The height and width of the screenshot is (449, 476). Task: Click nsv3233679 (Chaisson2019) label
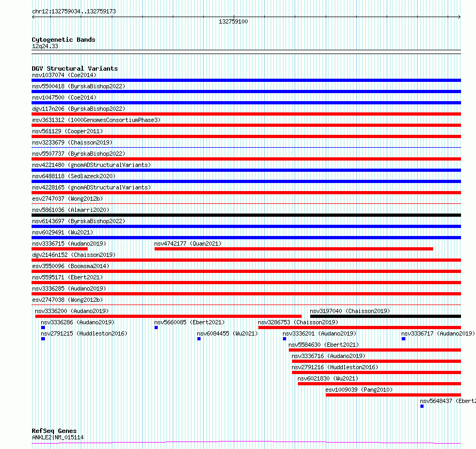point(72,142)
